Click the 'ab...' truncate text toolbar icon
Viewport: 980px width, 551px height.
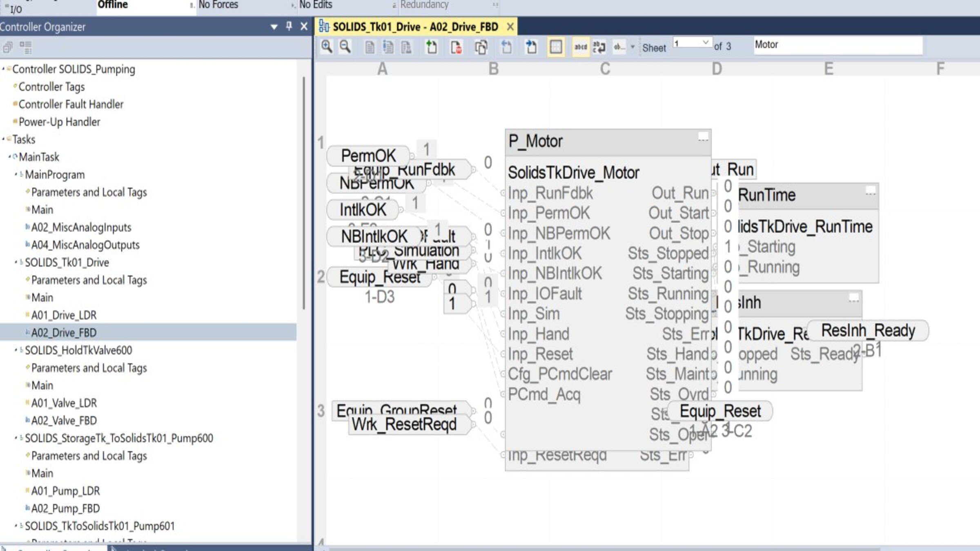619,47
